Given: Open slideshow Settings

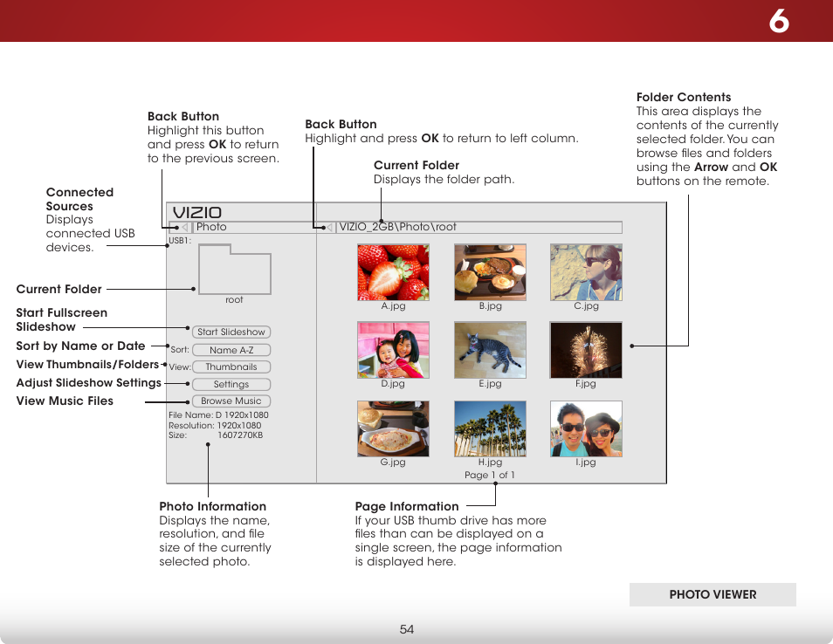Looking at the screenshot, I should click(x=231, y=384).
